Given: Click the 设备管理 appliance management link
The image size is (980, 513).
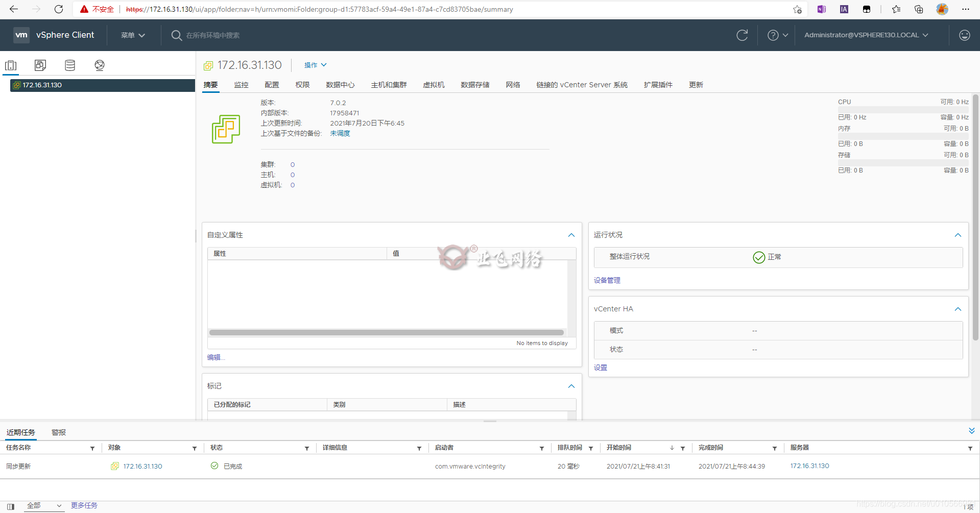Looking at the screenshot, I should point(607,280).
